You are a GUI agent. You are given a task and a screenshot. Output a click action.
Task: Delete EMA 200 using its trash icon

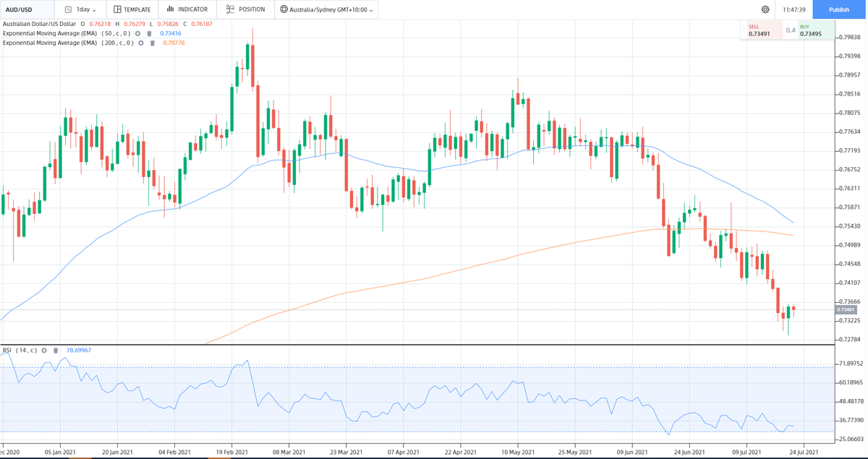[152, 43]
